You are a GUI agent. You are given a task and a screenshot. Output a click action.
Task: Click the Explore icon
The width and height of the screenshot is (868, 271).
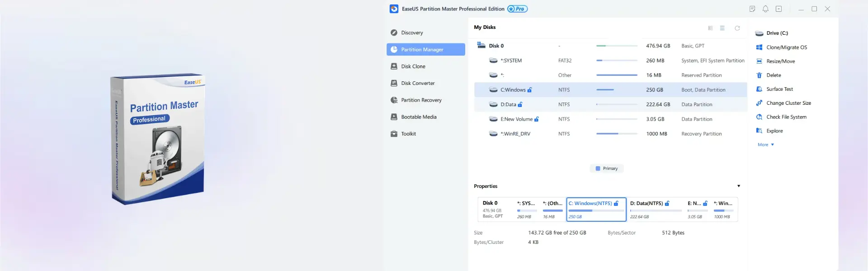pos(759,131)
